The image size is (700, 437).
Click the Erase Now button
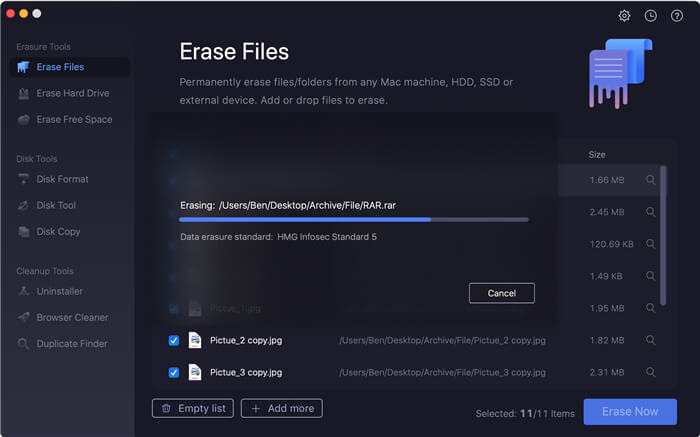[x=630, y=412]
